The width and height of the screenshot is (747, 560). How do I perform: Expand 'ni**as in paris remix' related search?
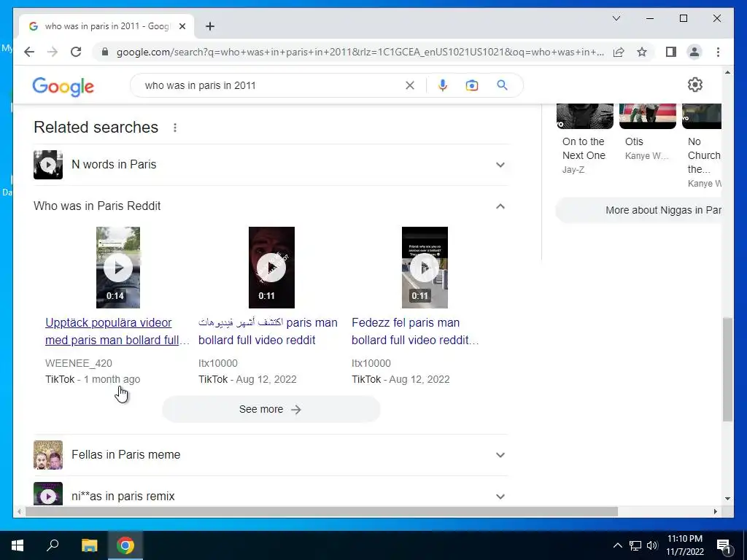[x=271, y=495]
